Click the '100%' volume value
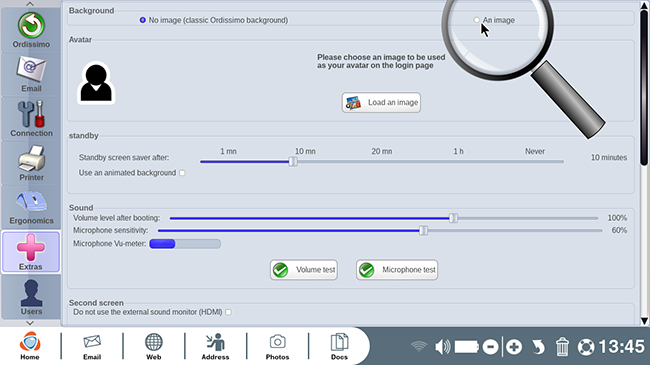 [617, 218]
